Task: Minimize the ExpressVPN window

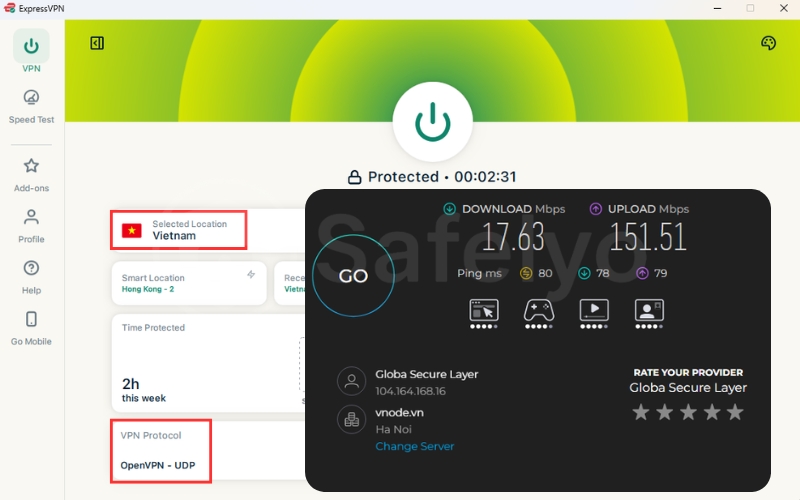Action: tap(717, 8)
